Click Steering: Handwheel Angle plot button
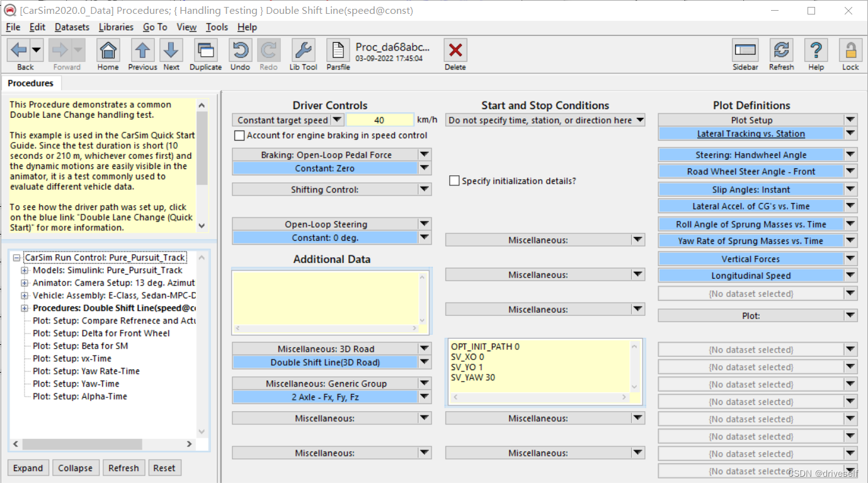This screenshot has height=483, width=868. [x=751, y=154]
